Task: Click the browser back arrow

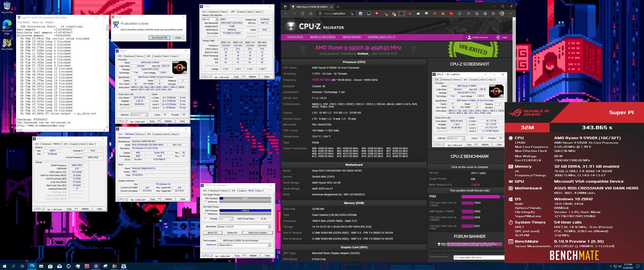Action: (x=286, y=13)
